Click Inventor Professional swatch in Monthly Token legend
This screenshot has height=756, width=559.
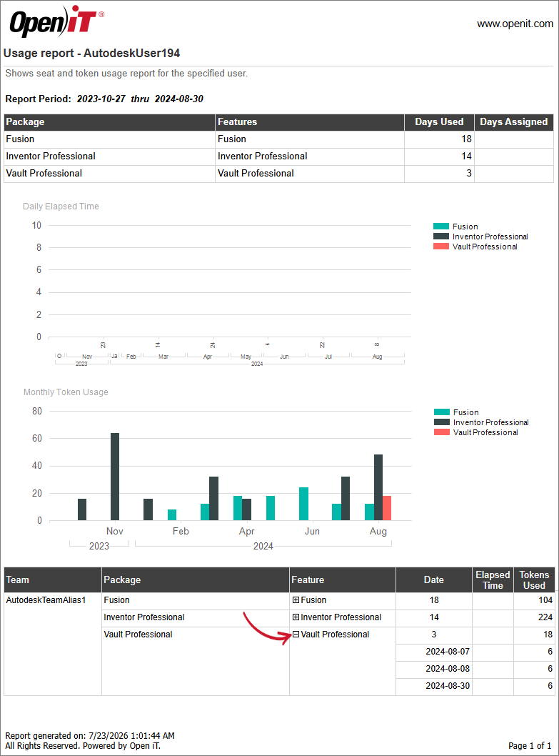click(x=441, y=422)
